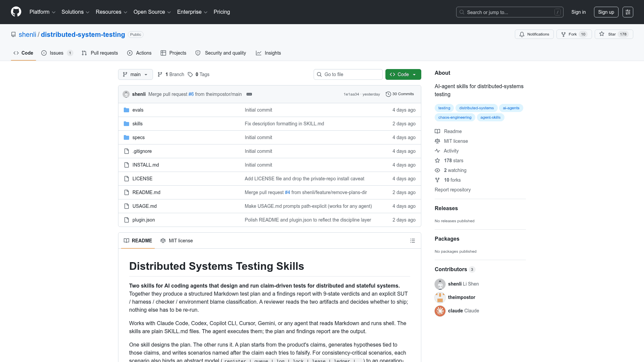Screen dimensions: 644x362
Task: Click the tag icon beside 0 Tags
Action: click(x=190, y=74)
